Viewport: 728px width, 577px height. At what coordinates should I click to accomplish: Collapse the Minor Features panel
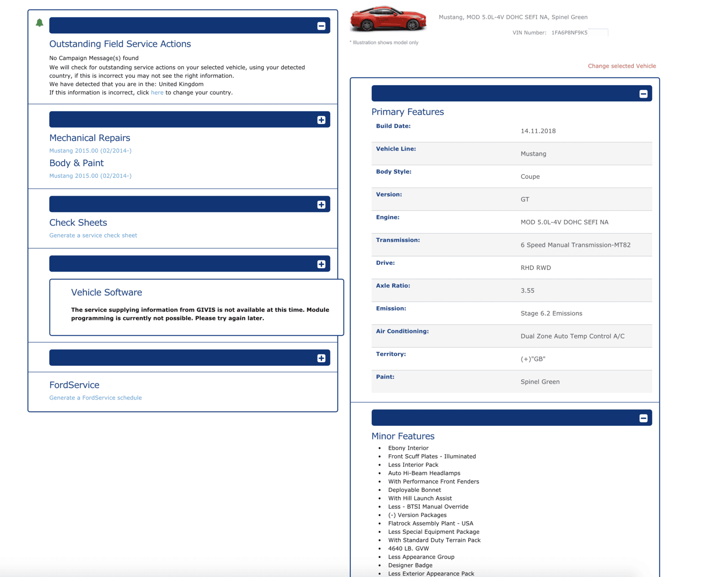click(x=643, y=418)
